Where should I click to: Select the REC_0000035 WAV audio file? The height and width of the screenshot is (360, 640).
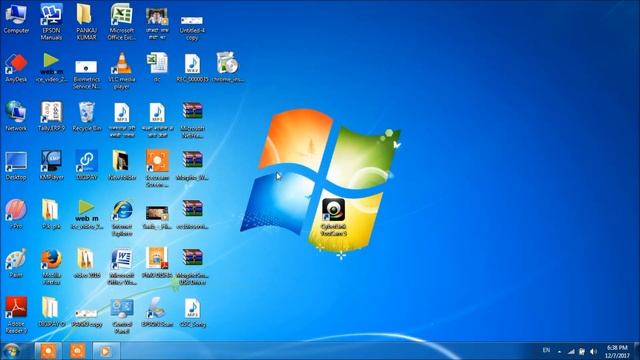click(x=192, y=67)
